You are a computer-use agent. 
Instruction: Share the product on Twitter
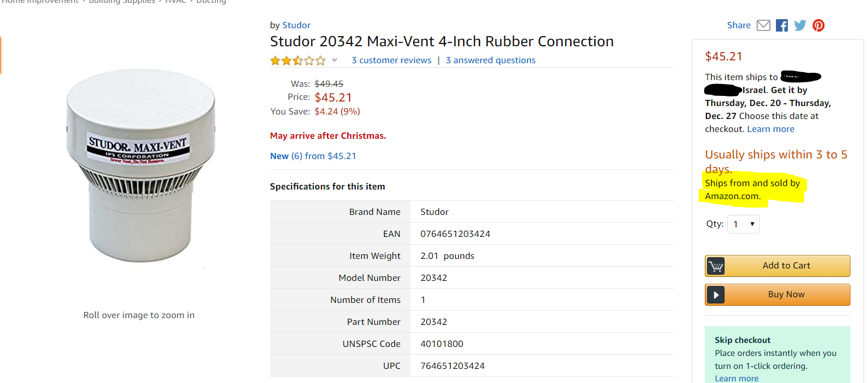(x=800, y=25)
